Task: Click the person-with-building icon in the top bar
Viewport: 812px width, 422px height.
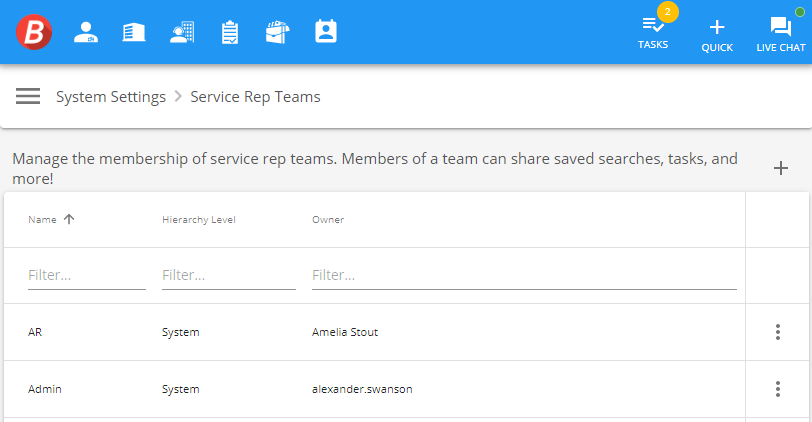Action: [x=182, y=32]
